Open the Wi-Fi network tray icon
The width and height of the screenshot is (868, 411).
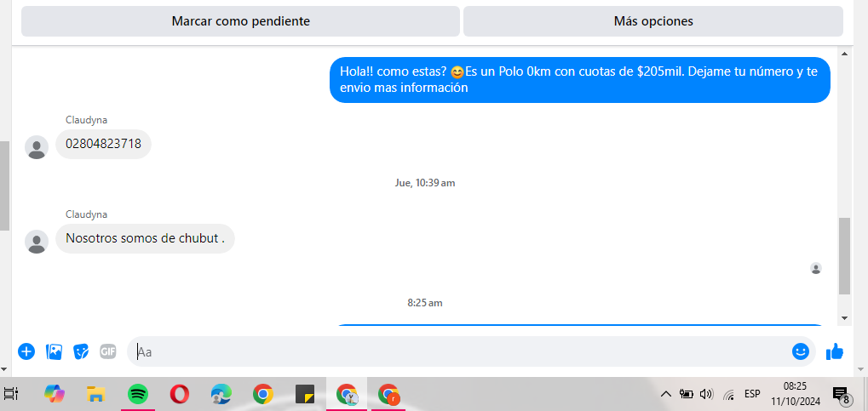click(729, 394)
